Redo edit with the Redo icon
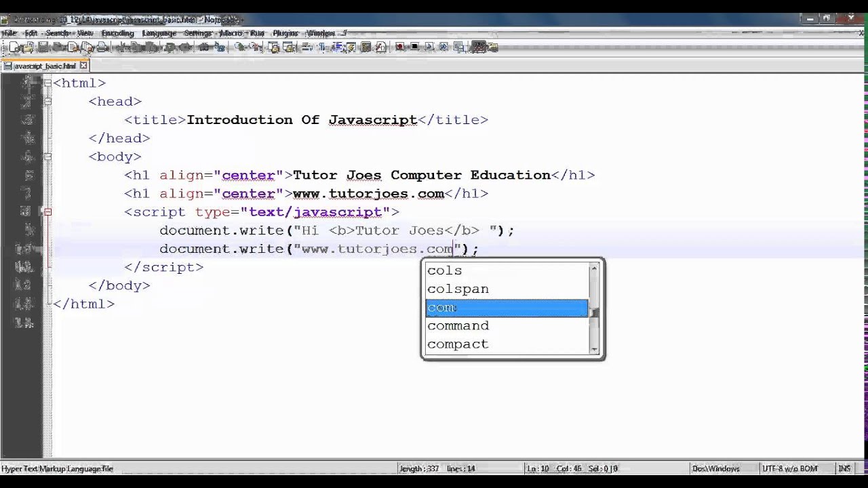Screen dimensions: 868x488 (185, 47)
